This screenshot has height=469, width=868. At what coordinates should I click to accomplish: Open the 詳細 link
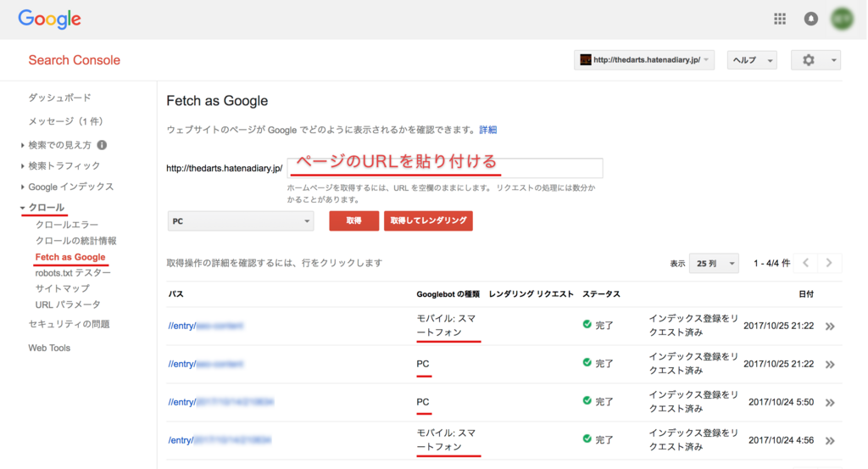(x=487, y=130)
